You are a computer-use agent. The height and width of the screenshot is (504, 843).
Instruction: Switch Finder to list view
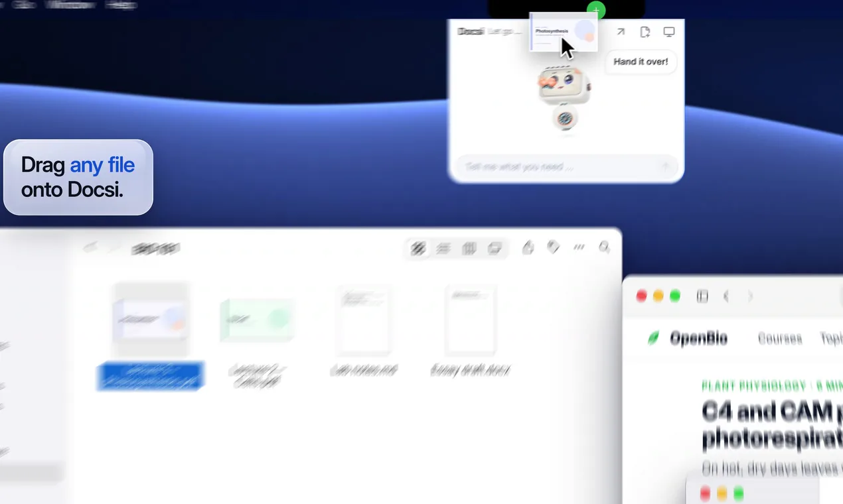443,249
